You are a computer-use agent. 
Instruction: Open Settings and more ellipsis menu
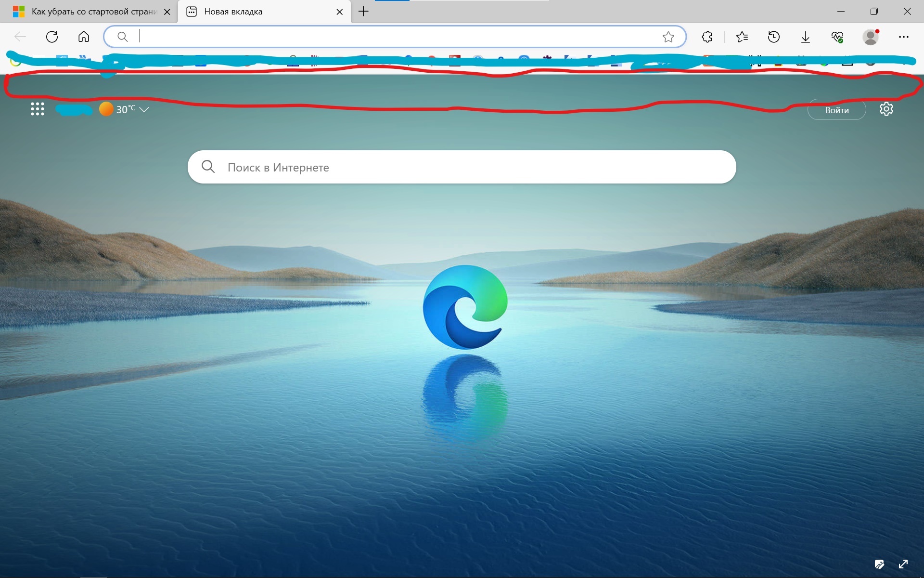pos(904,37)
